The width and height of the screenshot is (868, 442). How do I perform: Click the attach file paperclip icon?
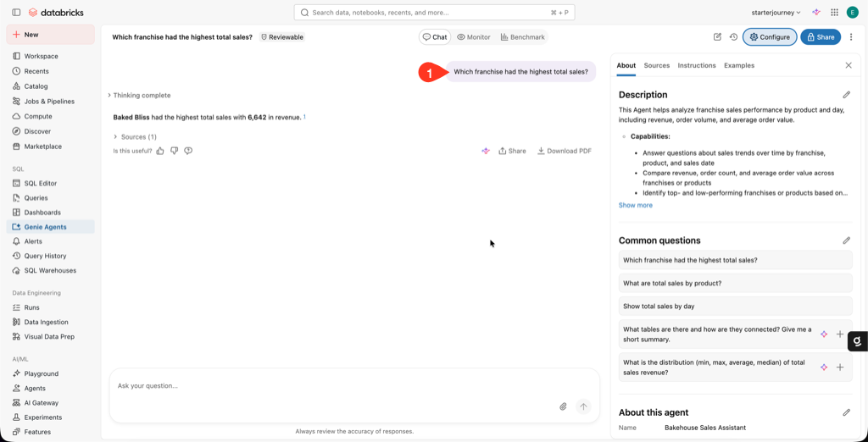click(x=563, y=406)
